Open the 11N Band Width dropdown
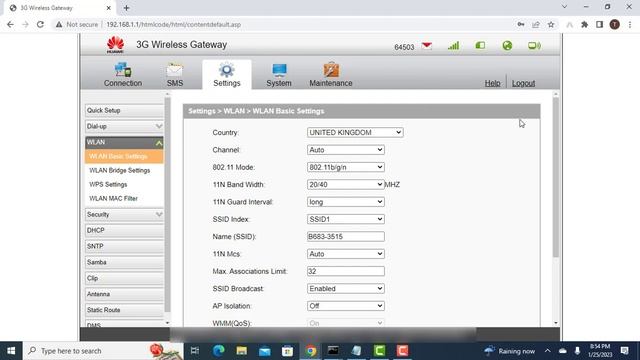This screenshot has height=360, width=640. pos(346,184)
